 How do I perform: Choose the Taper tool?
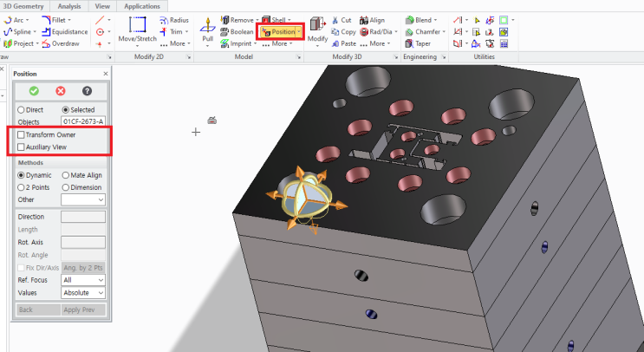pos(418,43)
